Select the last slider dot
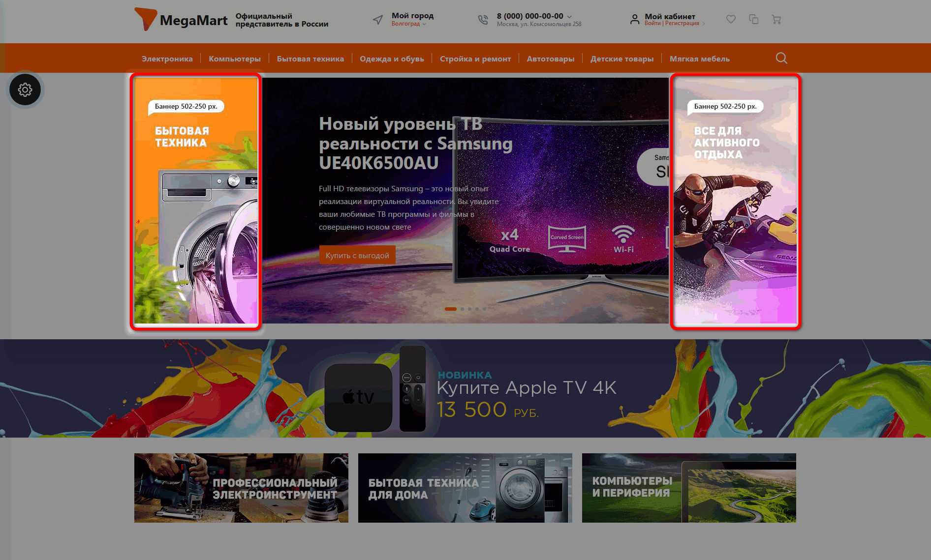The height and width of the screenshot is (560, 931). coord(484,309)
